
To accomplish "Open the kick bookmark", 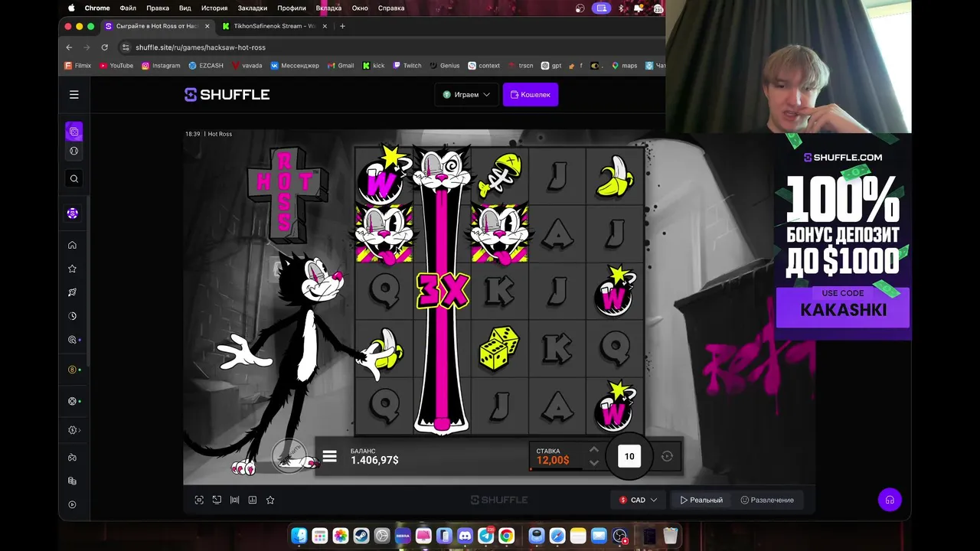I will (x=374, y=66).
